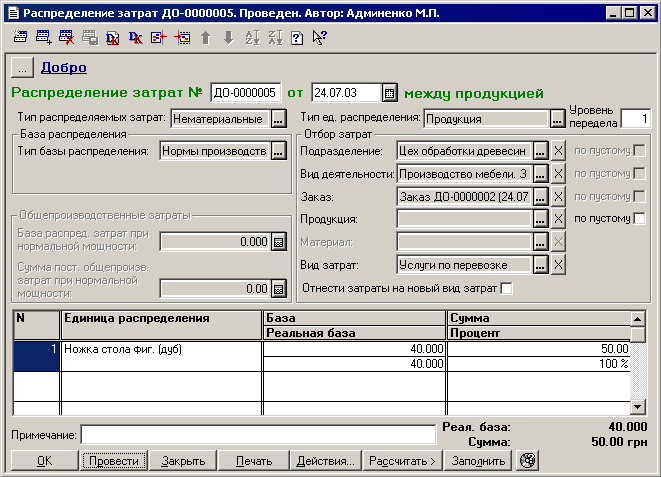The width and height of the screenshot is (661, 477).
Task: Click the toolbar icon with right-pointing red arrow
Action: [182, 38]
